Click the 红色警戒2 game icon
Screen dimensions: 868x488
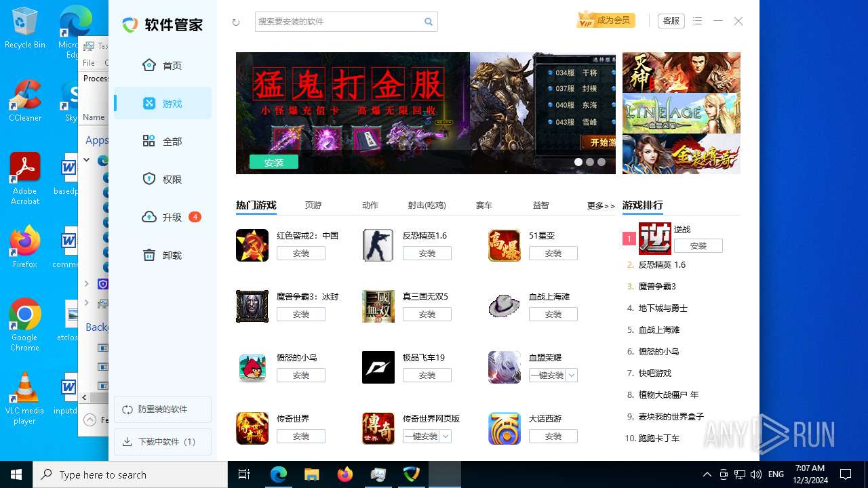(x=252, y=245)
